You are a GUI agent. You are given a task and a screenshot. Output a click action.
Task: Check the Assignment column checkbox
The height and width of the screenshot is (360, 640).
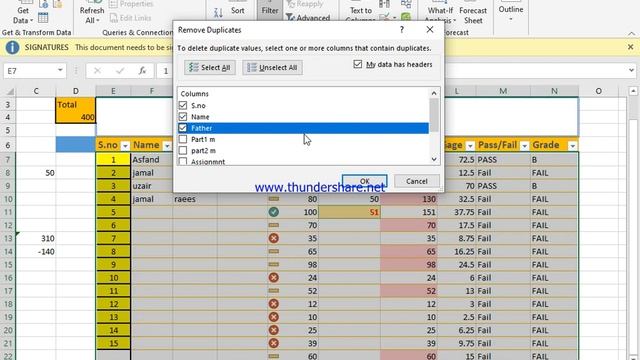183,162
